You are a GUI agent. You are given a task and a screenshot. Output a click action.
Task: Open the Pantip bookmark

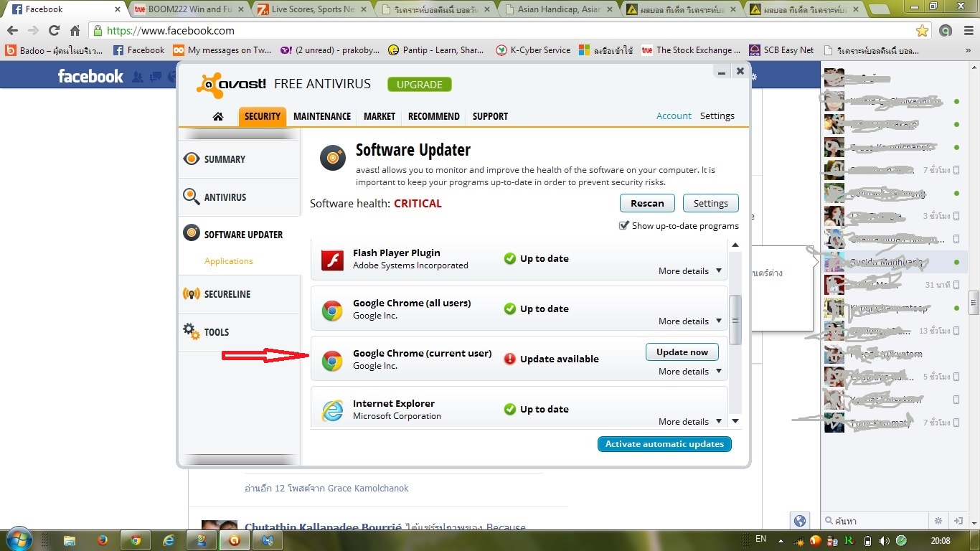pyautogui.click(x=435, y=50)
